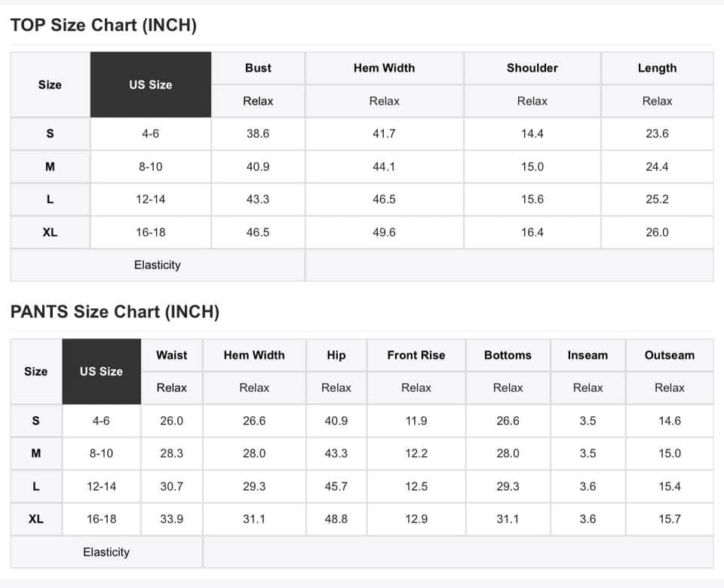Viewport: 724px width, 588px height.
Task: Select the dark US Size header in top chart
Action: (151, 84)
